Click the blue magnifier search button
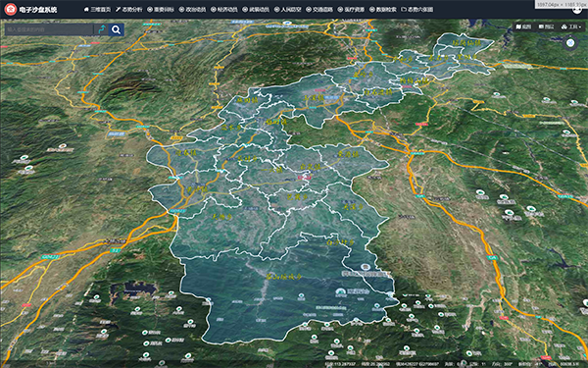The height and width of the screenshot is (368, 588). tap(117, 29)
